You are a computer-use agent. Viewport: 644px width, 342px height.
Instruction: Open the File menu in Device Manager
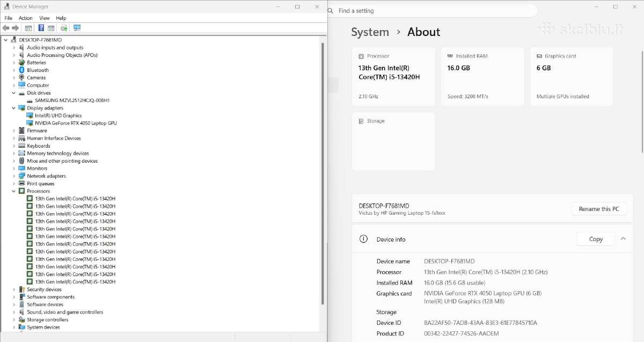[8, 18]
